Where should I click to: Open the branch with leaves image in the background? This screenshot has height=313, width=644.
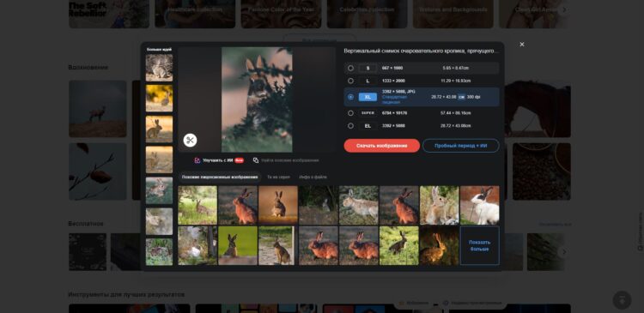pos(98,172)
